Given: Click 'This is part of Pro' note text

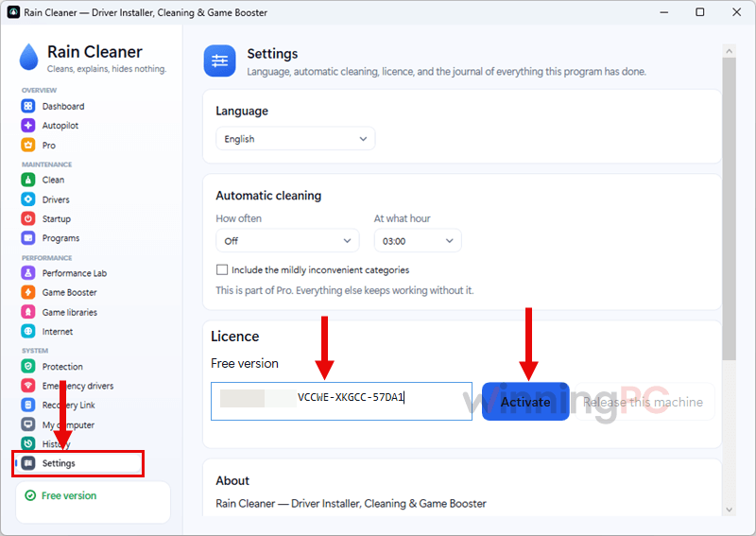Looking at the screenshot, I should click(345, 290).
